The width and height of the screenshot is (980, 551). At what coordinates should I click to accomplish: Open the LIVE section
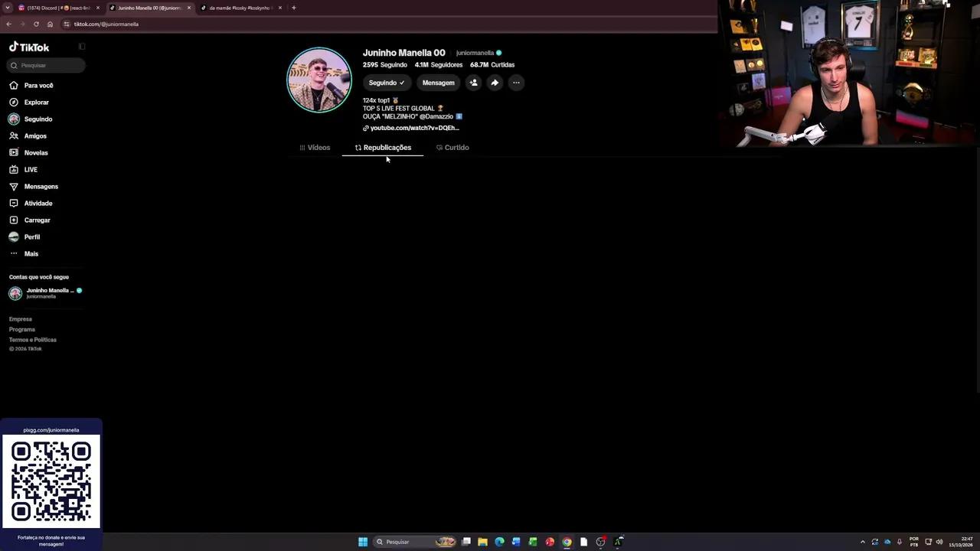click(23, 169)
